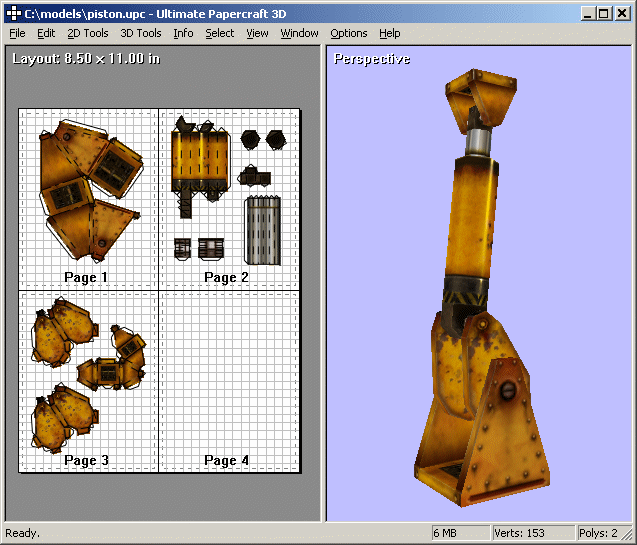This screenshot has width=637, height=545.
Task: Open the 2D Tools menu
Action: click(88, 33)
